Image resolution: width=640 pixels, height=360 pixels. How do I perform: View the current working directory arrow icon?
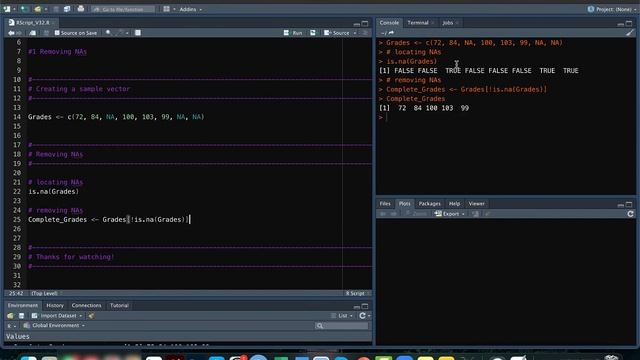(x=391, y=33)
